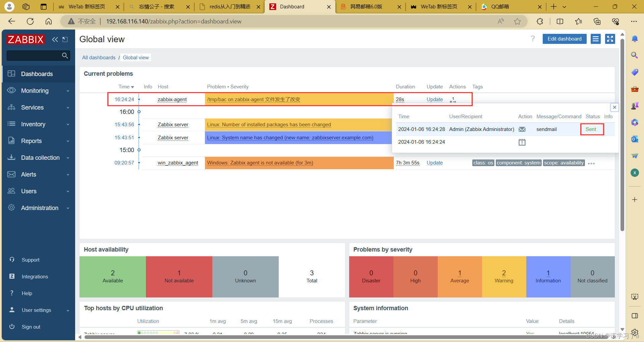
Task: Open the zabbix-agent host link
Action: click(172, 99)
